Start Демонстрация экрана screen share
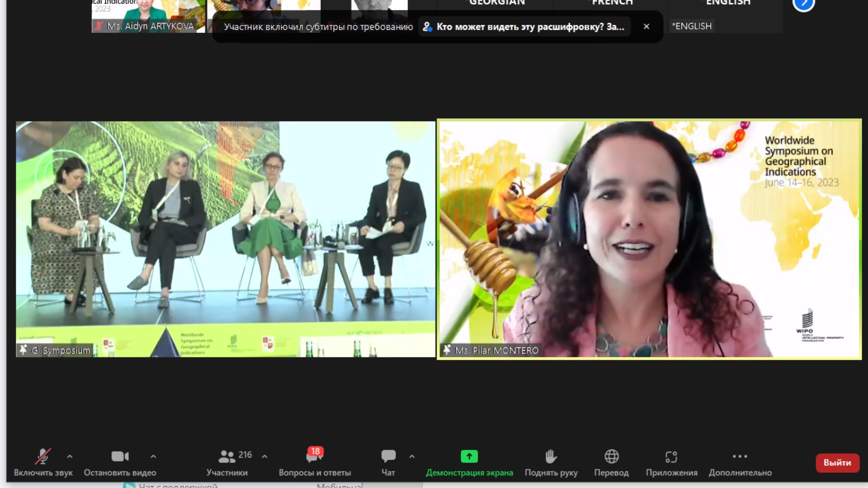The height and width of the screenshot is (488, 868). pyautogui.click(x=469, y=457)
